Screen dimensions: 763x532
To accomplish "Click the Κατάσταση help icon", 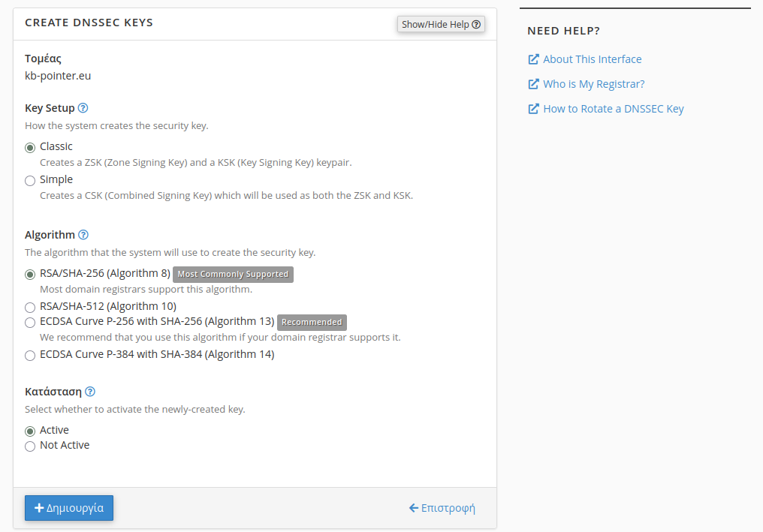I will click(x=90, y=392).
